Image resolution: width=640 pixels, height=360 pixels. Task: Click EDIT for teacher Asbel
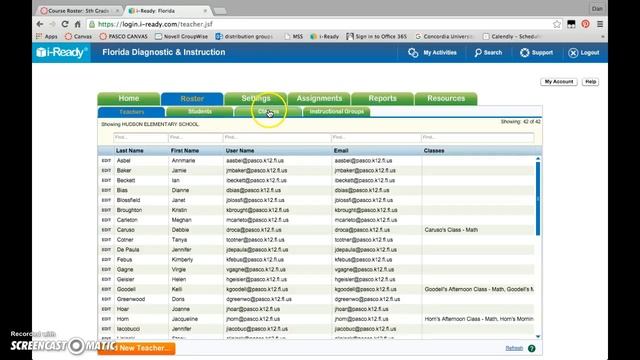[106, 161]
